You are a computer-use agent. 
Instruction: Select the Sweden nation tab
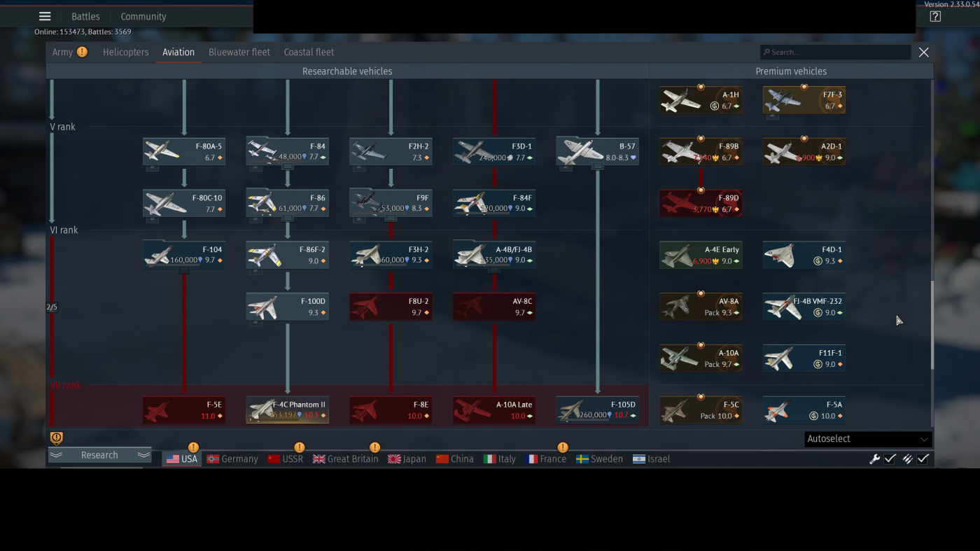click(x=599, y=459)
